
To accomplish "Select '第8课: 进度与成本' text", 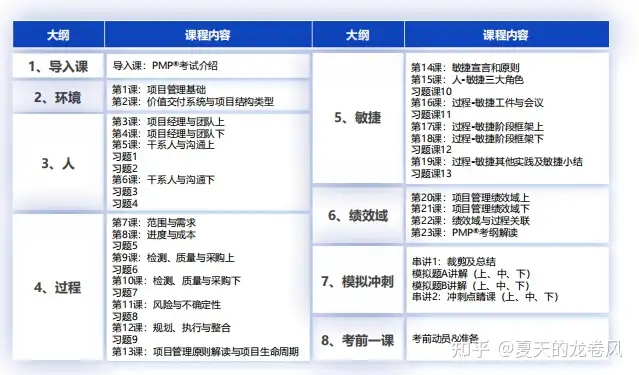I will point(154,234).
